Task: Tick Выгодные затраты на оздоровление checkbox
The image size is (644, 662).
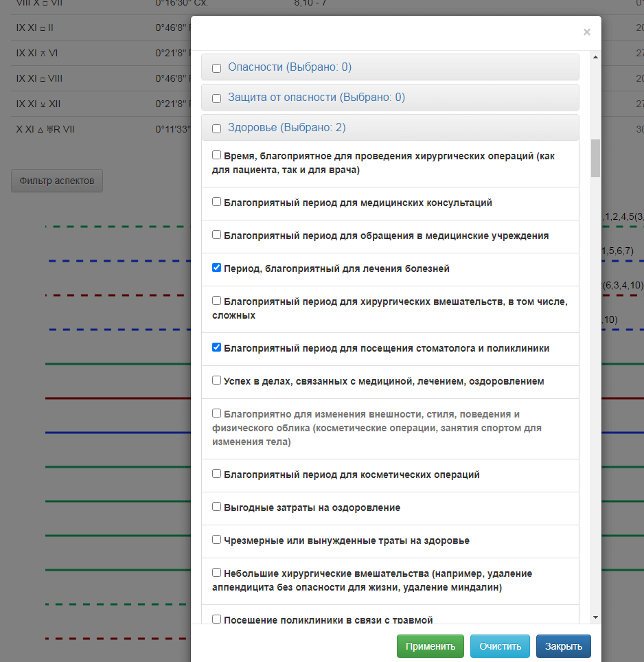Action: tap(216, 507)
